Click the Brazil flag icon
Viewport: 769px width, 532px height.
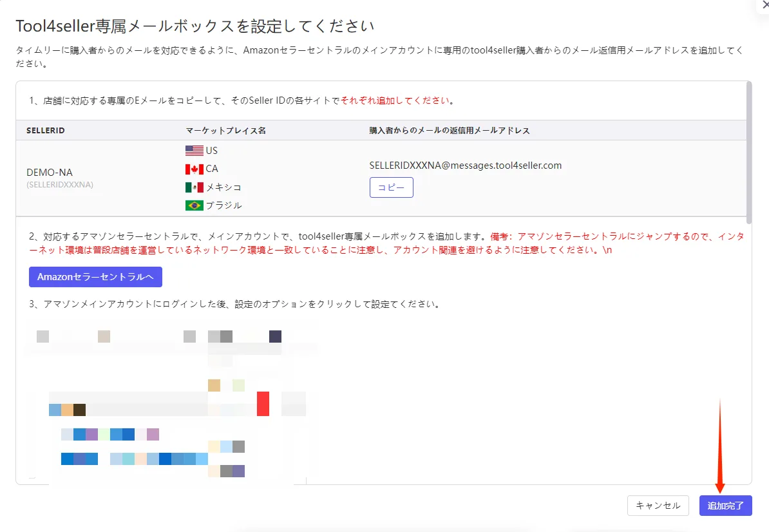(x=195, y=205)
